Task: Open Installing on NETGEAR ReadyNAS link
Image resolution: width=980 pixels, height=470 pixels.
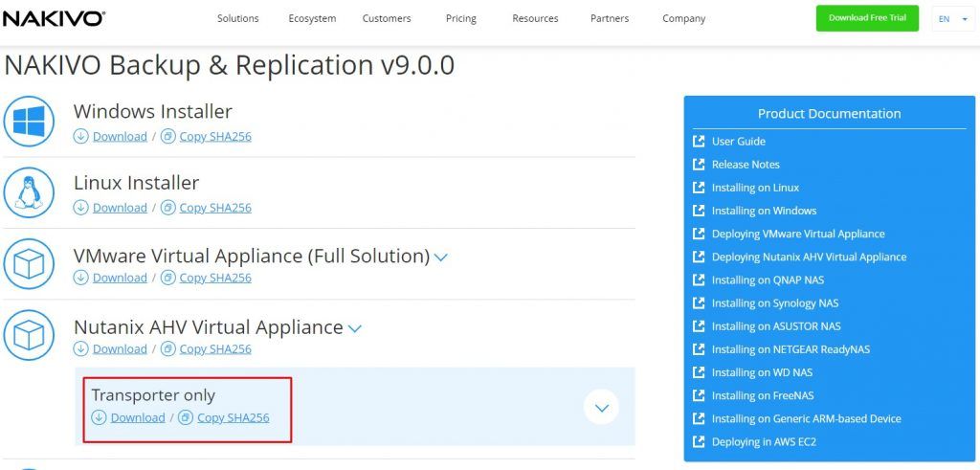Action: 791,349
